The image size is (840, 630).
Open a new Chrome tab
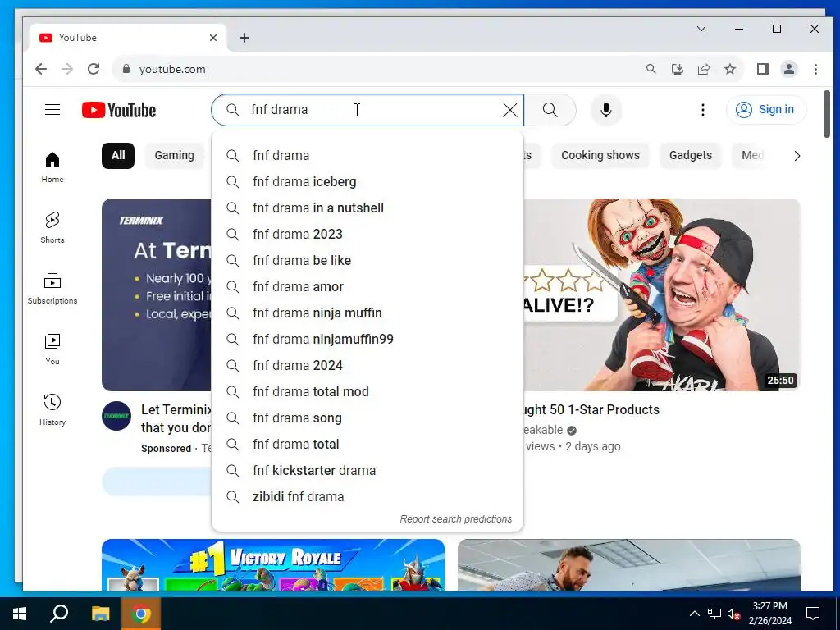point(244,38)
